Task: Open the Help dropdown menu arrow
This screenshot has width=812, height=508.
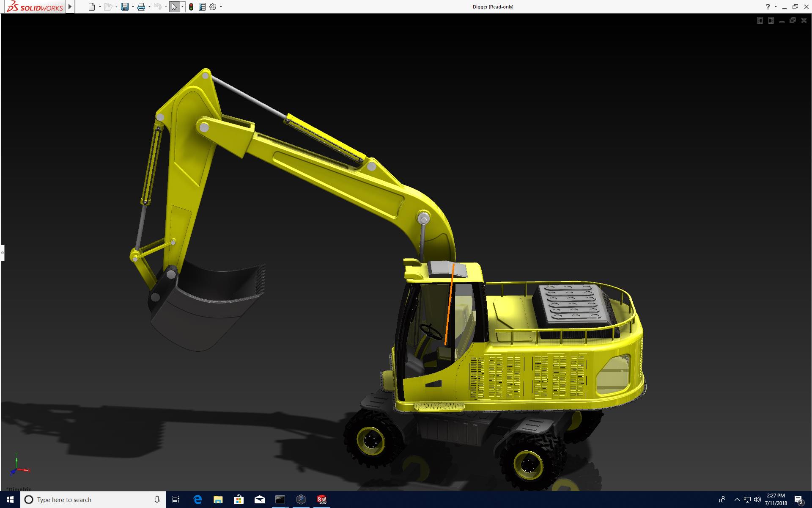Action: [x=776, y=7]
